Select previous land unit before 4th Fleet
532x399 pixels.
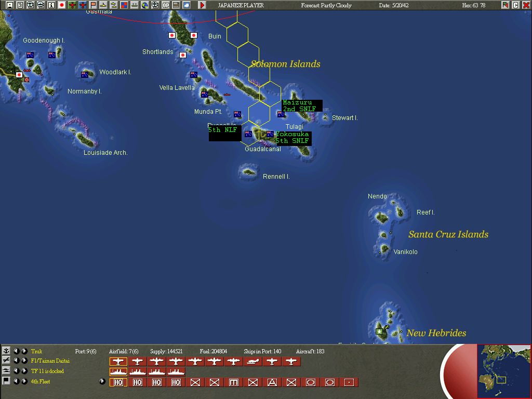(x=16, y=381)
